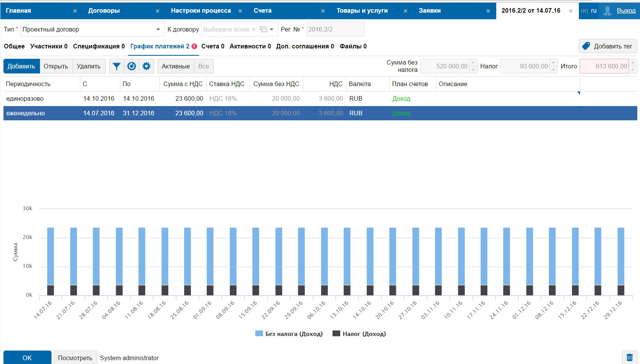Click the Выход logout link
Viewport: 640px width, 364px height.
(626, 11)
